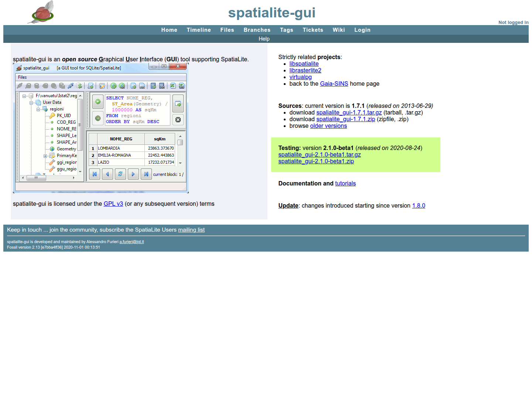Viewport: 532px width, 399px height.
Task: Click the Not logged in text
Action: pyautogui.click(x=513, y=23)
